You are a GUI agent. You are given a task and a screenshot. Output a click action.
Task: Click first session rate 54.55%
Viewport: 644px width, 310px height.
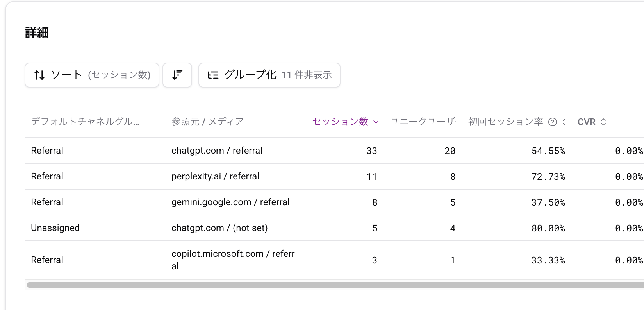(548, 151)
